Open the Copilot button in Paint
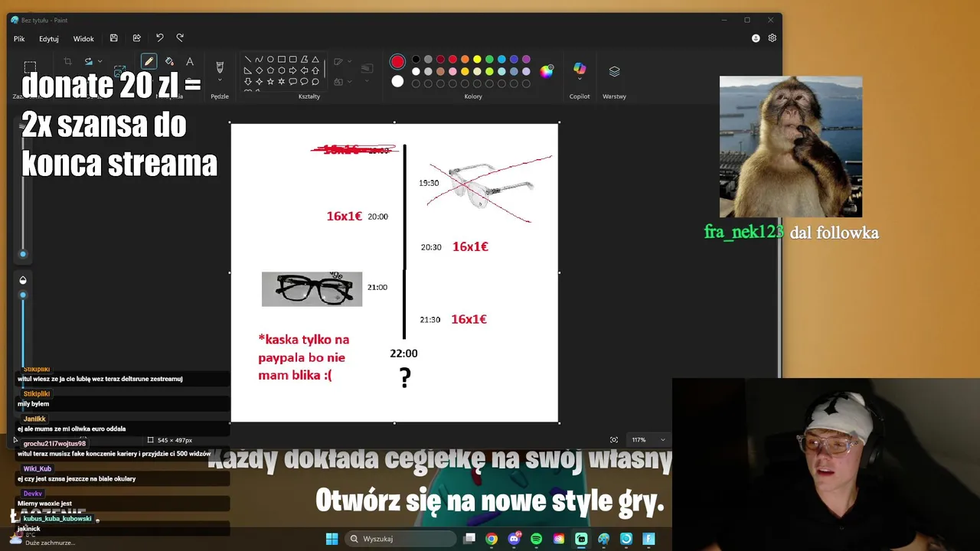Viewport: 980px width, 551px height. click(x=580, y=69)
